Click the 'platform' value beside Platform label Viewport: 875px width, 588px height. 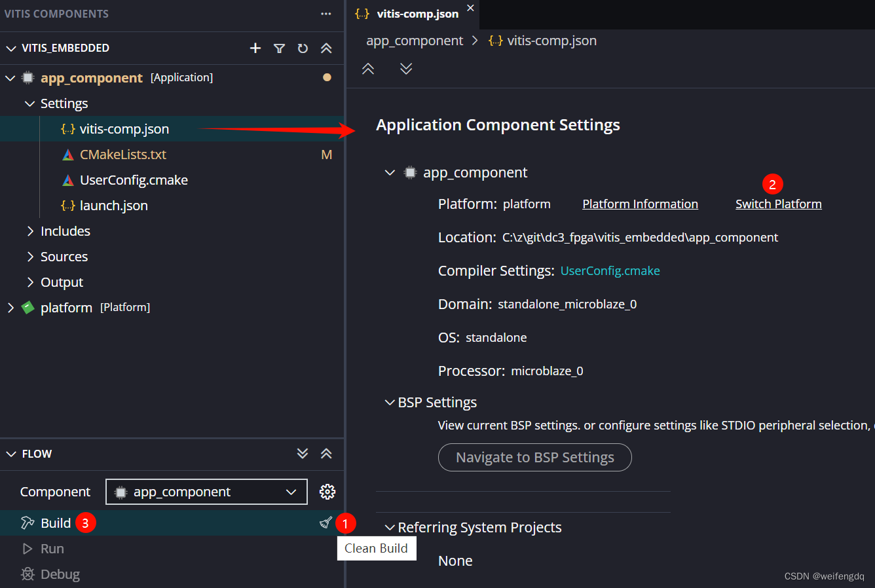pos(527,204)
